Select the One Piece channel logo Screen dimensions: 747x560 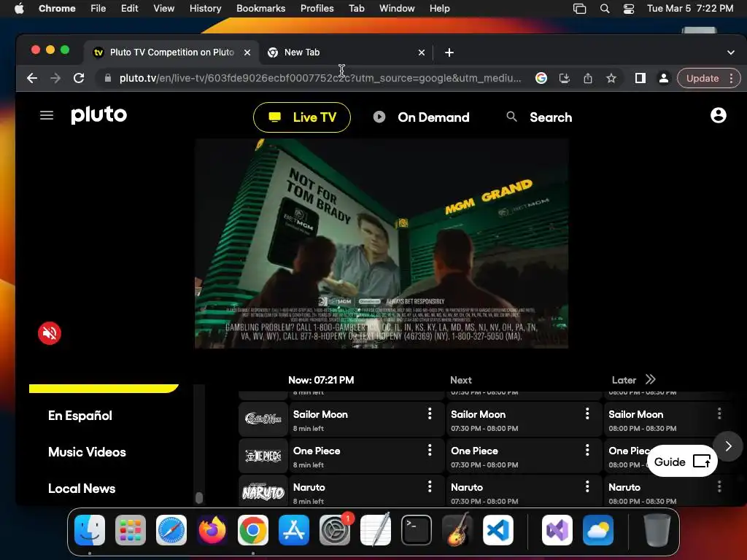click(263, 456)
